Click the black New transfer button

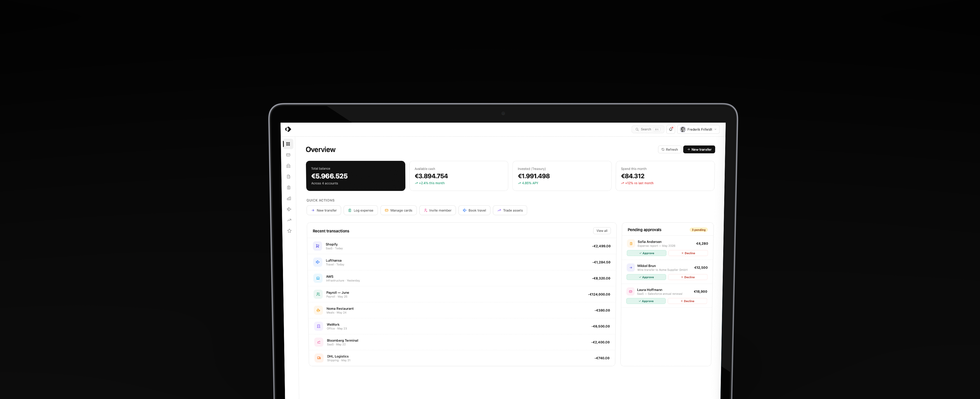tap(699, 149)
